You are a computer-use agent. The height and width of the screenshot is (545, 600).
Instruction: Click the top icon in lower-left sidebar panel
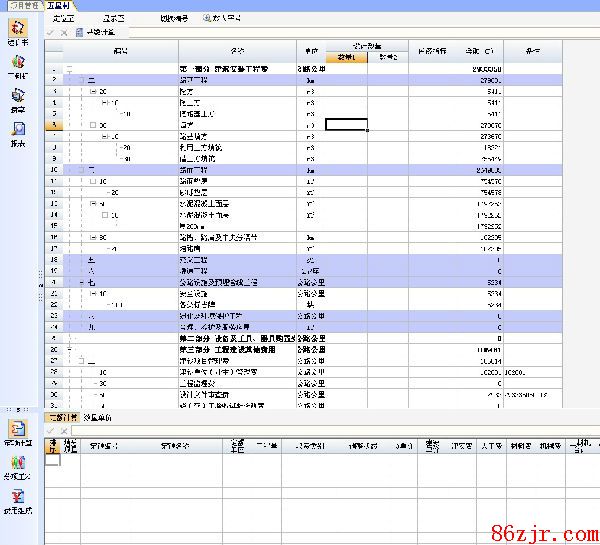pos(18,430)
